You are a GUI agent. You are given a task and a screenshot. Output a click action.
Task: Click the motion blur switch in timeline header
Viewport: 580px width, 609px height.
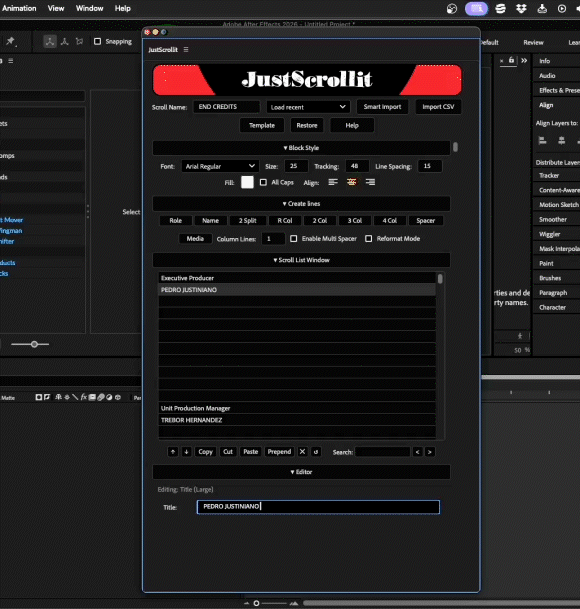click(101, 397)
